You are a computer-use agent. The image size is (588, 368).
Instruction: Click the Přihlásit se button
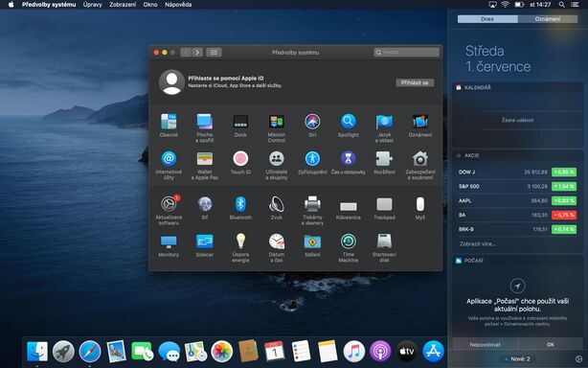(415, 82)
